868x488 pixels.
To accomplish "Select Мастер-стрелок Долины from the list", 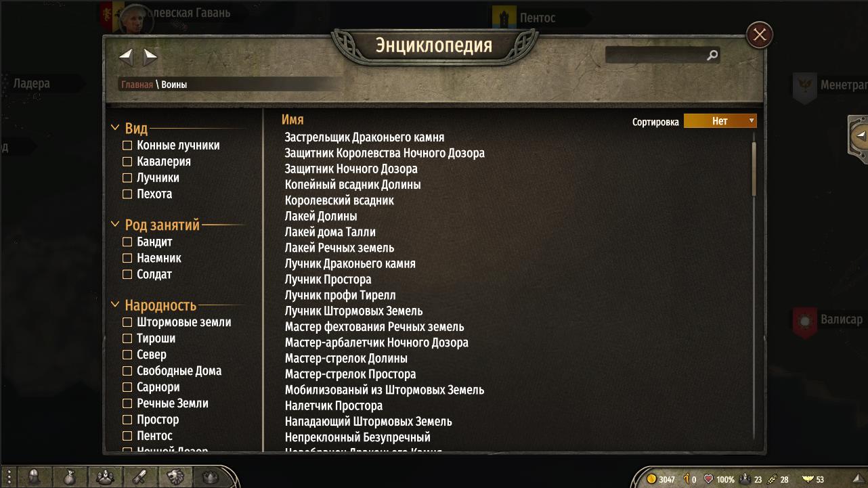I will coord(346,358).
